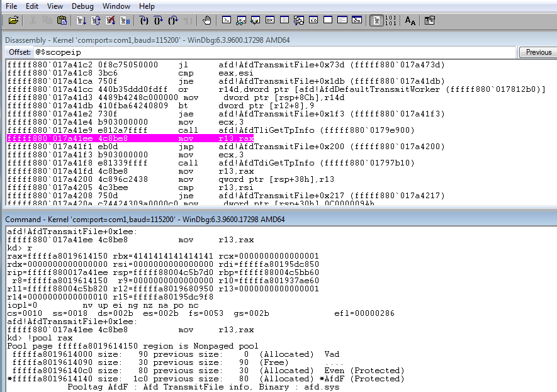Open the Call Stack window toolbar icon

pyautogui.click(x=298, y=20)
